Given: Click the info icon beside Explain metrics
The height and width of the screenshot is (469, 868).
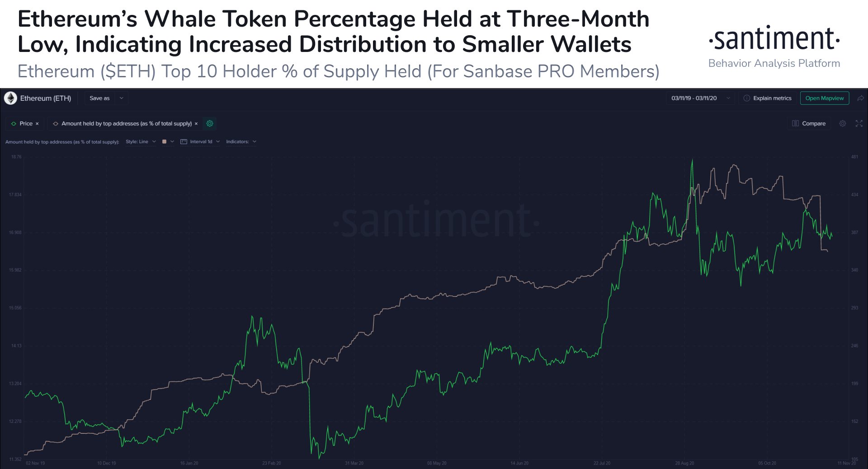Looking at the screenshot, I should tap(747, 98).
